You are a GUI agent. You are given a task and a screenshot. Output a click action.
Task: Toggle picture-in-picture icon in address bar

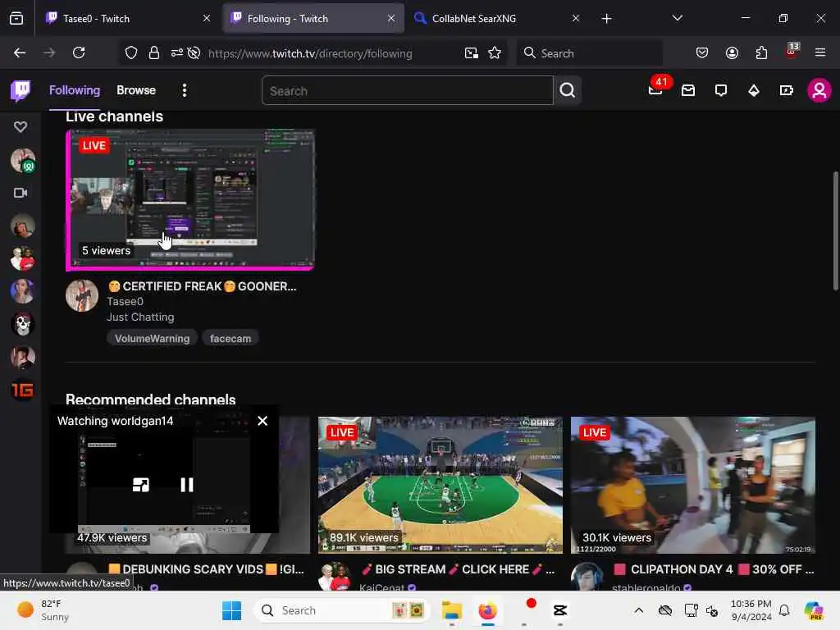tap(472, 52)
